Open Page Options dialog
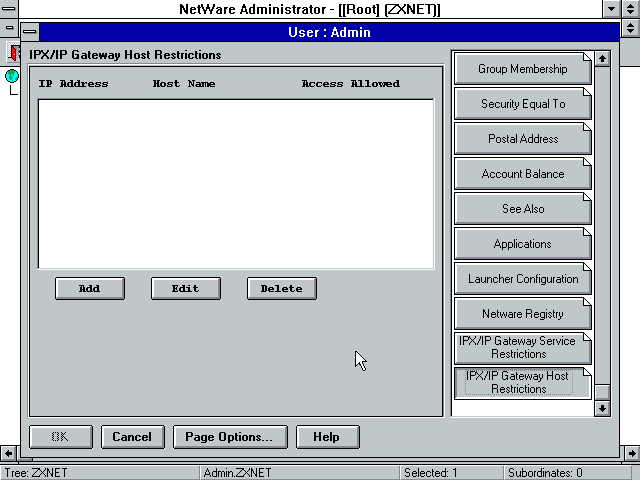The height and width of the screenshot is (480, 640). [x=230, y=437]
